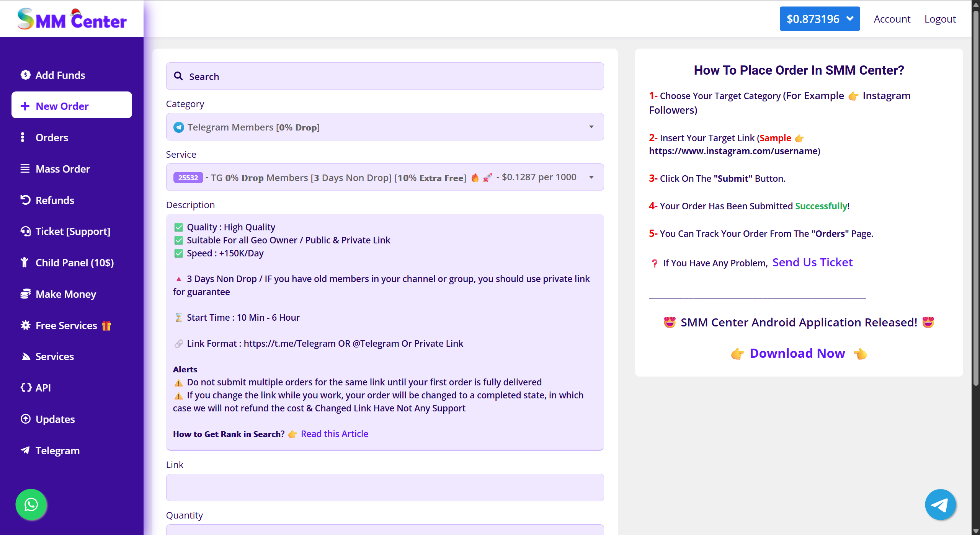This screenshot has width=980, height=535.
Task: Click the Make Money coins icon
Action: point(25,294)
